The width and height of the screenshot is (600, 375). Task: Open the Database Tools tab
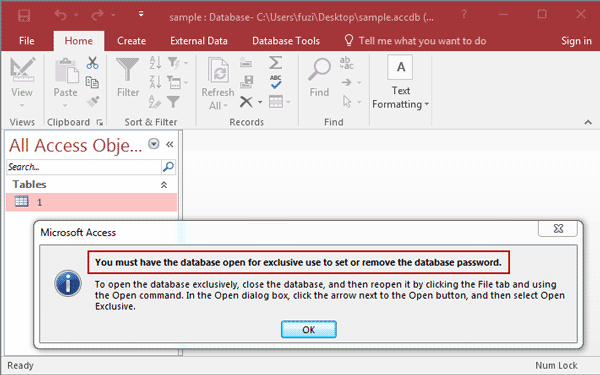(286, 41)
